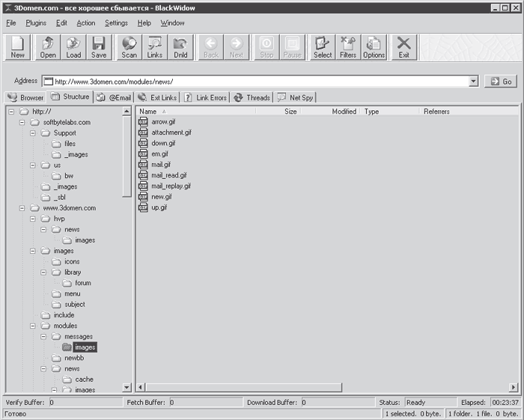524x420 pixels.
Task: Open the Address bar dropdown arrow
Action: coord(473,81)
